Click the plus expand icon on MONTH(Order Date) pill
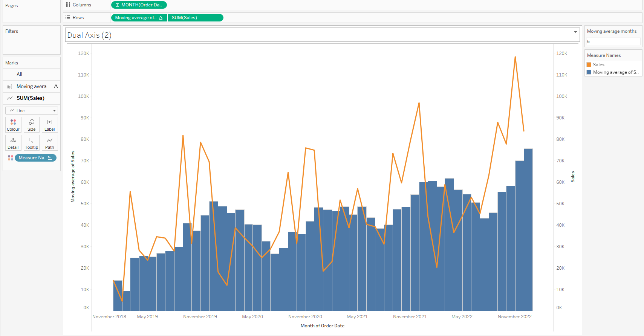This screenshot has height=336, width=644. pyautogui.click(x=117, y=5)
